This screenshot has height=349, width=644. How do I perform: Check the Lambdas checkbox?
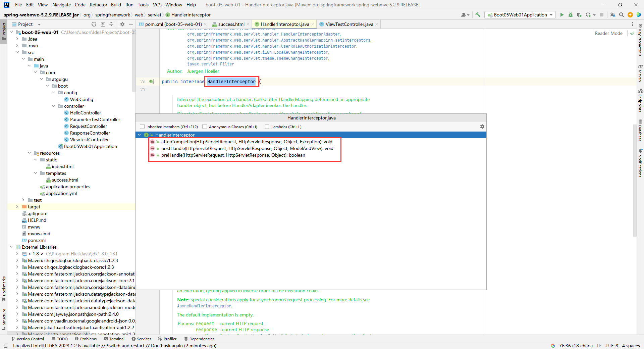(x=267, y=127)
